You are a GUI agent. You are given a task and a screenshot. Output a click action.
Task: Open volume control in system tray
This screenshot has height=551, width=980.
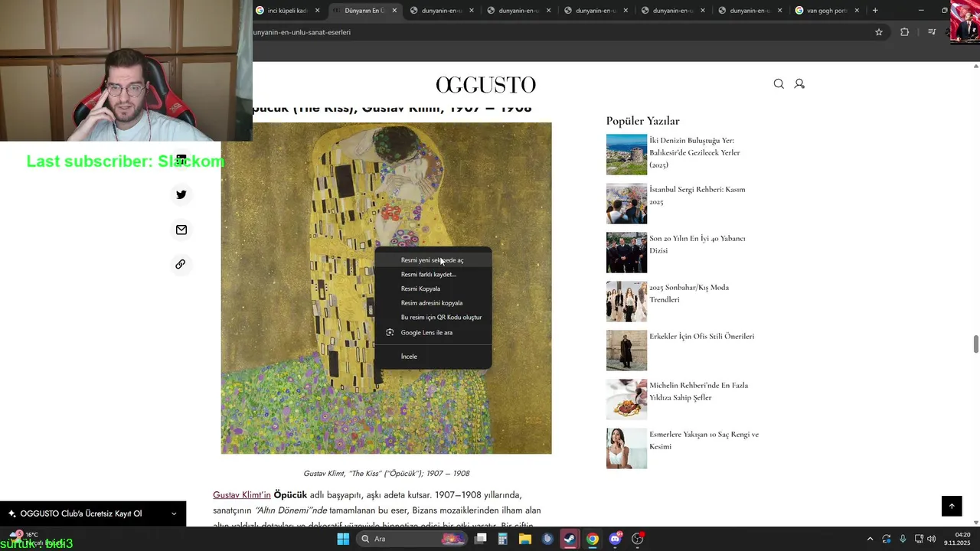tap(932, 539)
